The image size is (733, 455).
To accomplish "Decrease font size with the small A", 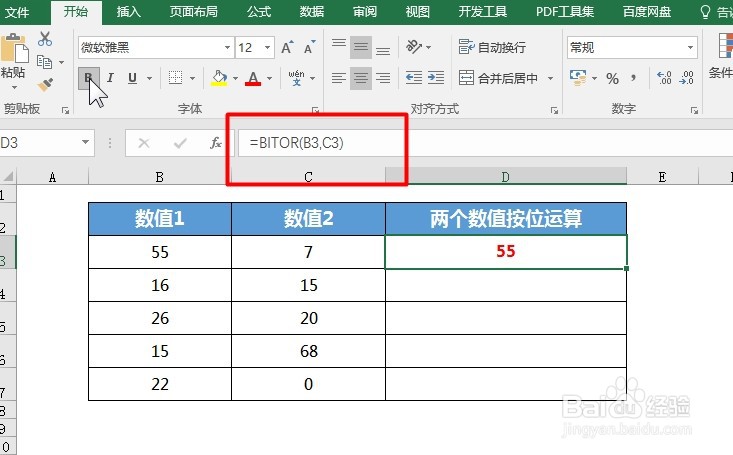I will (x=309, y=47).
